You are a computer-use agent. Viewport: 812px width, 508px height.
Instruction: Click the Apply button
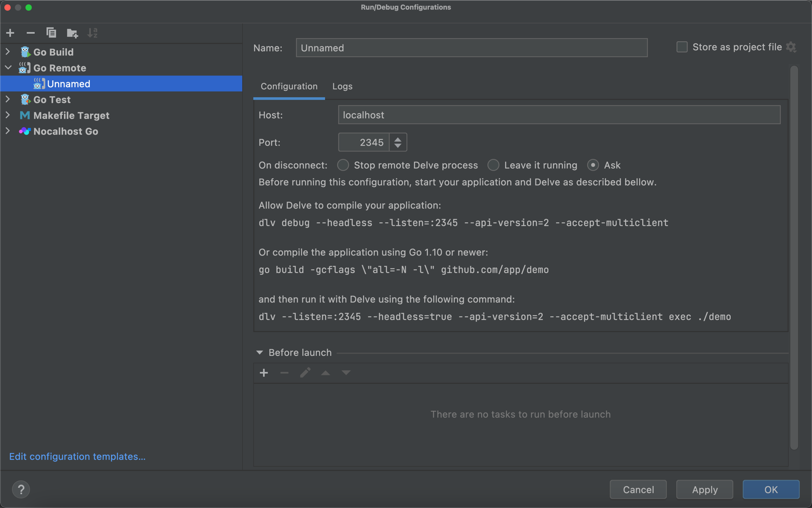704,490
